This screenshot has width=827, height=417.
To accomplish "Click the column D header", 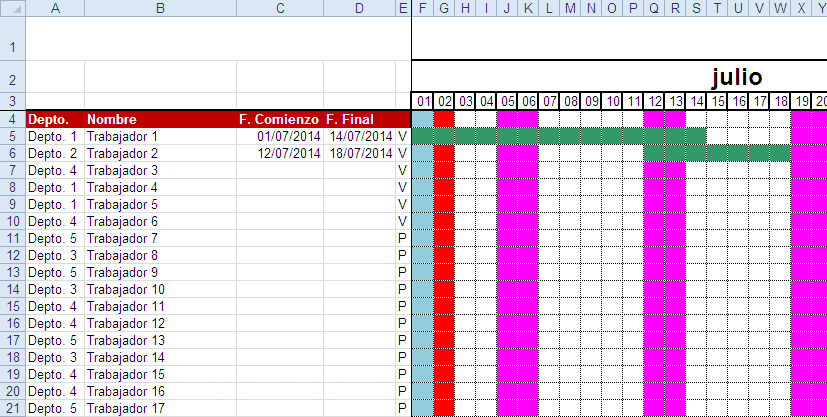I will click(x=359, y=8).
